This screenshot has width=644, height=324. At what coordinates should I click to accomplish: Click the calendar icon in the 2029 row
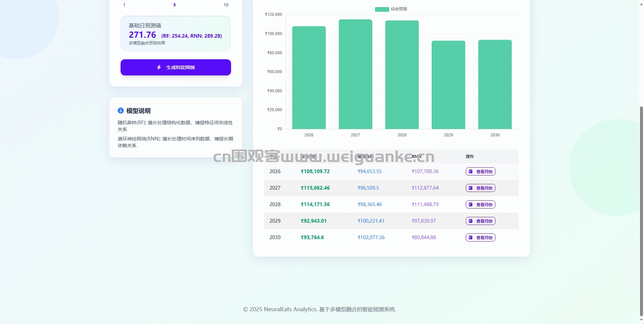pos(471,221)
